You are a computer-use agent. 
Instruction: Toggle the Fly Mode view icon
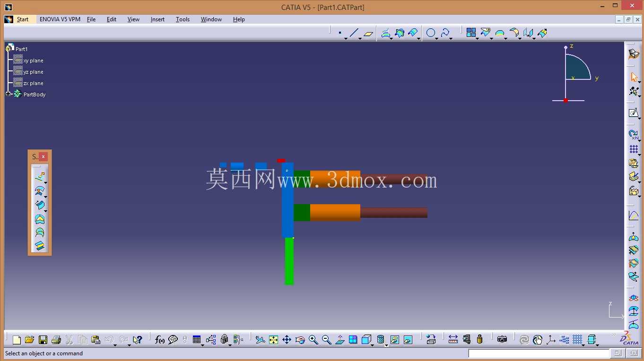tap(260, 339)
